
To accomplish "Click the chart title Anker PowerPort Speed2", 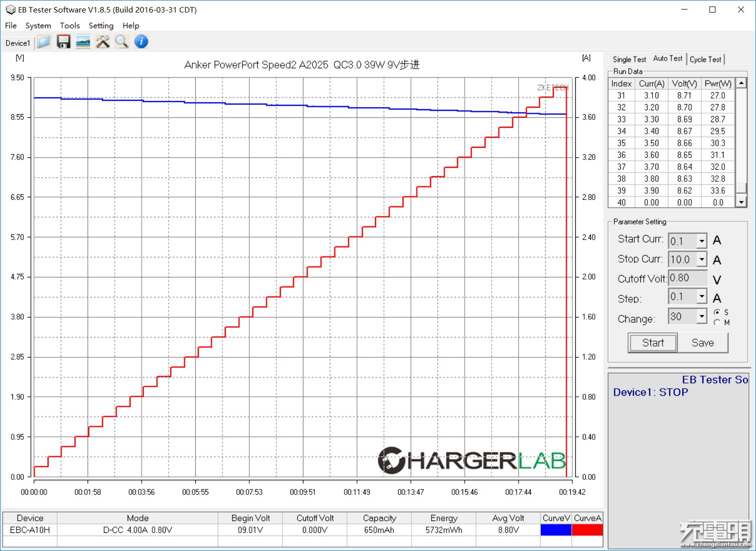I will pos(302,65).
